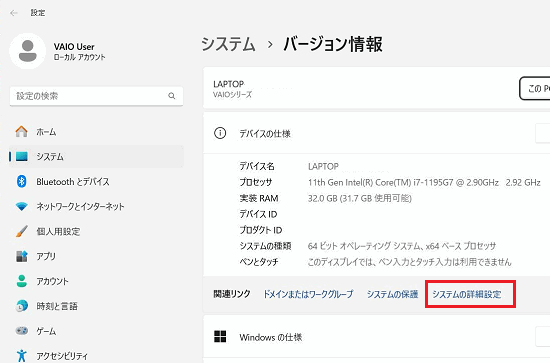Open ネットワークとインターネット settings

(x=96, y=206)
